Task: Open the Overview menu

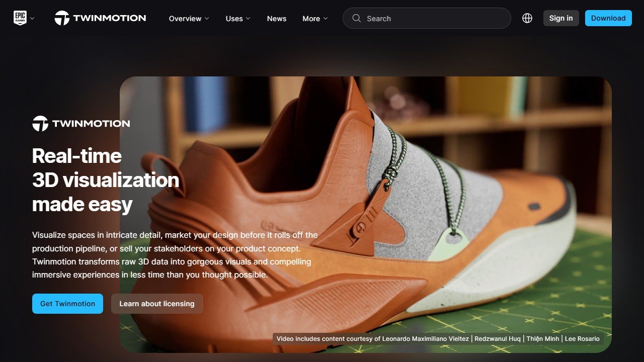Action: tap(189, 19)
